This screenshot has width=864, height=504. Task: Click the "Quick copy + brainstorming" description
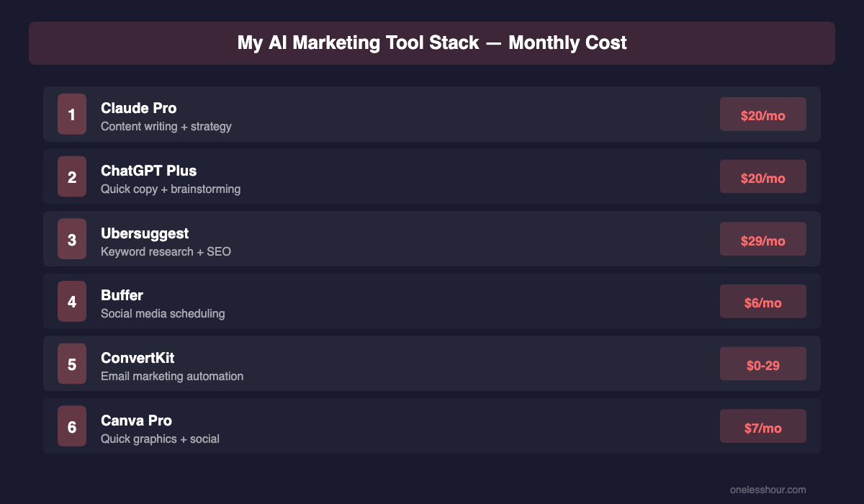pyautogui.click(x=171, y=189)
